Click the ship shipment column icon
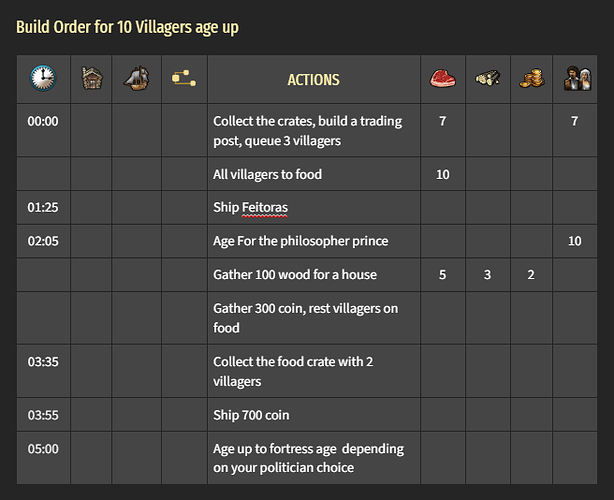The image size is (614, 500). [136, 79]
